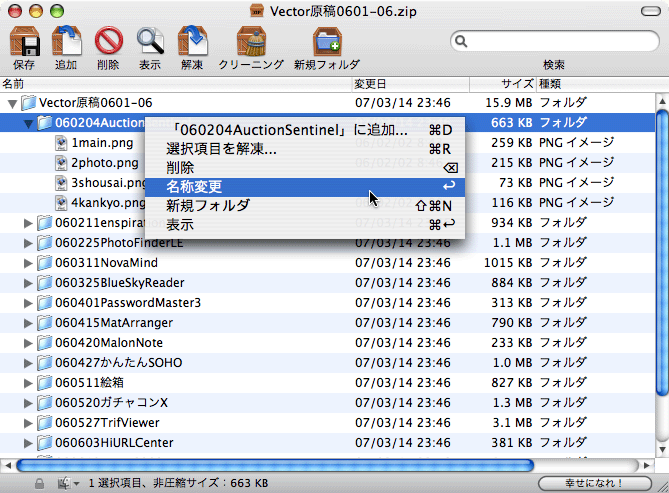Click the 2photo.png file icon
This screenshot has width=669, height=493.
click(x=61, y=163)
